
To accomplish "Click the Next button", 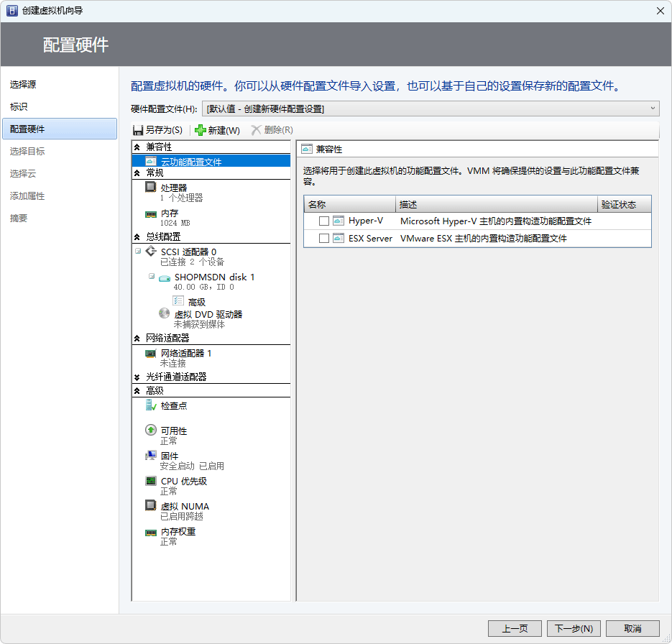I will tap(573, 628).
